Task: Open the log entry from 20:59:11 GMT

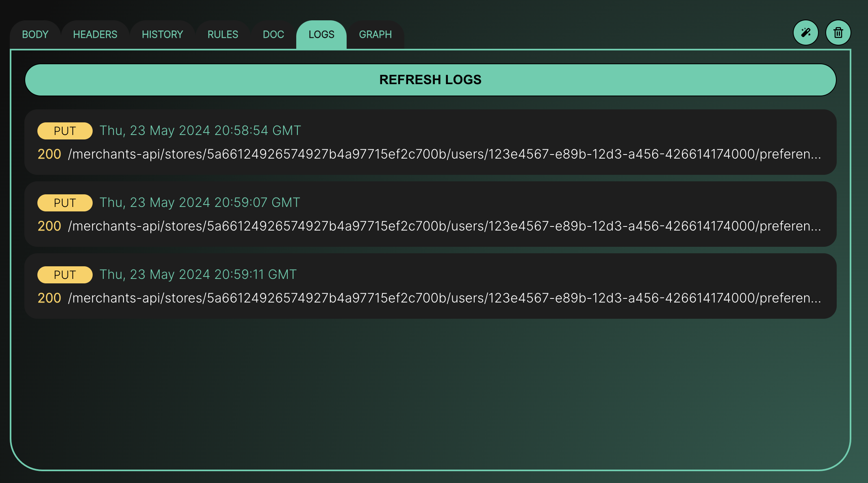Action: 430,286
